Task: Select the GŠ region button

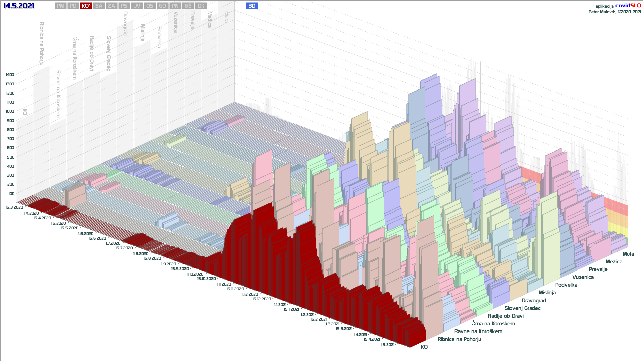Action: coord(188,6)
